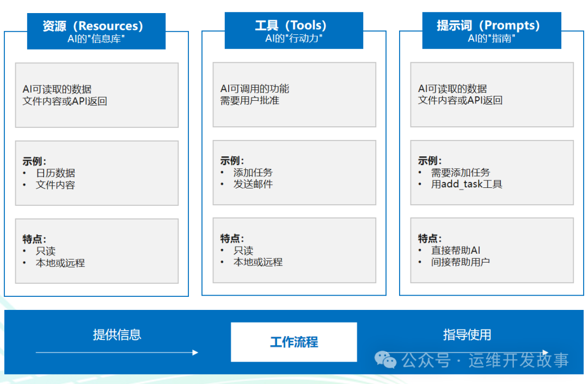Screen dimensions: 588x384
Task: Select 本地或远程 in the Tools column
Action: click(258, 262)
